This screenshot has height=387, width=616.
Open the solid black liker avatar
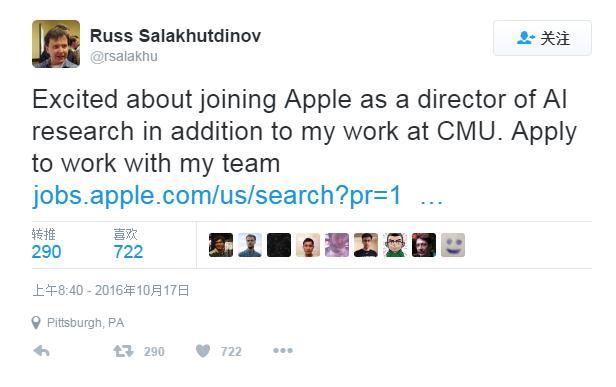279,245
